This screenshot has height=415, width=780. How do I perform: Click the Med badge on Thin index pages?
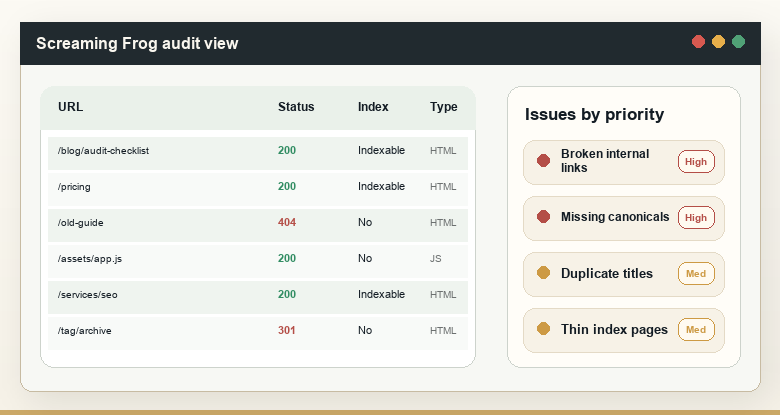(696, 329)
